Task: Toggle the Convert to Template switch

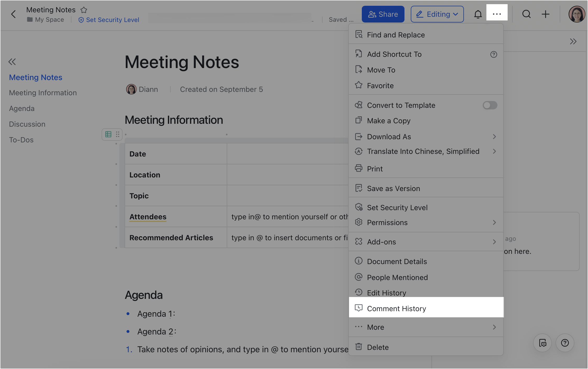Action: (490, 105)
